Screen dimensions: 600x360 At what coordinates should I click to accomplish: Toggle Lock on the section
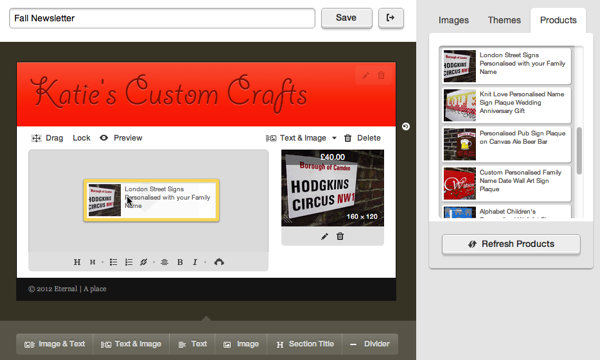click(x=82, y=138)
